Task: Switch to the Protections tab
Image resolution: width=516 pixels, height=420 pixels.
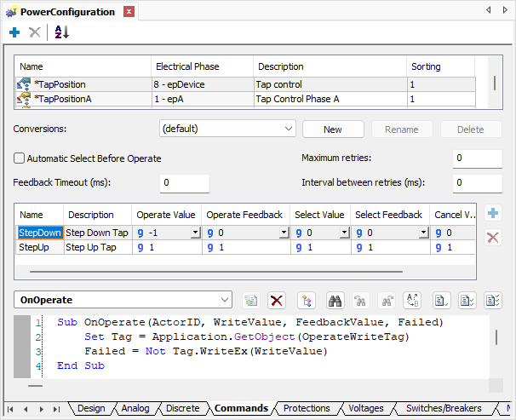Action: tap(307, 409)
